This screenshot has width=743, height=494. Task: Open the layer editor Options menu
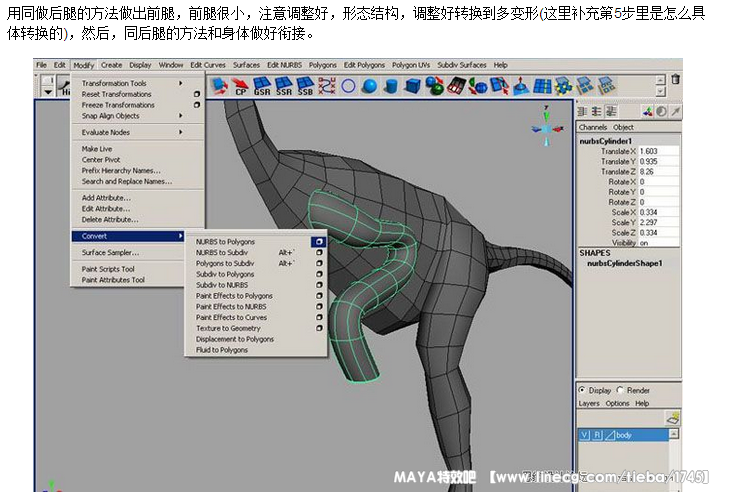pos(617,404)
